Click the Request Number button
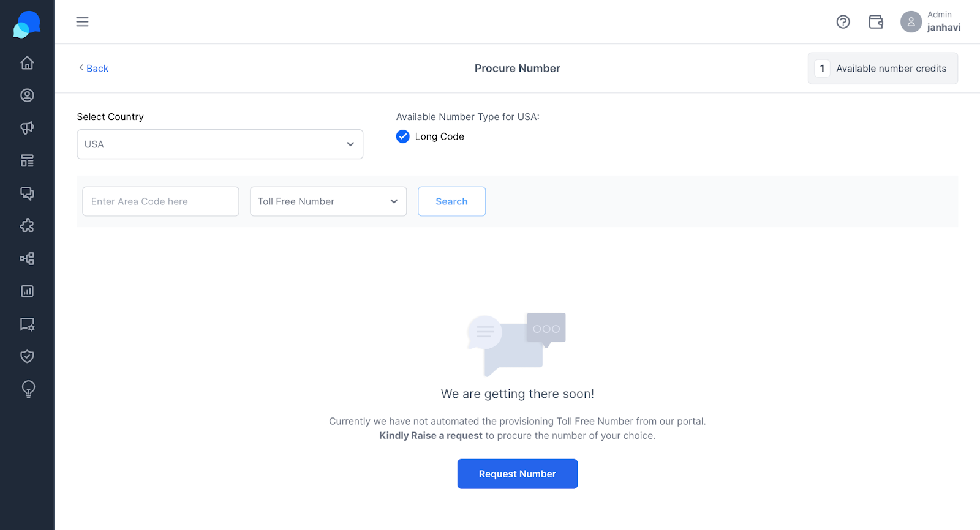Screen dimensions: 980x530 pyautogui.click(x=518, y=474)
